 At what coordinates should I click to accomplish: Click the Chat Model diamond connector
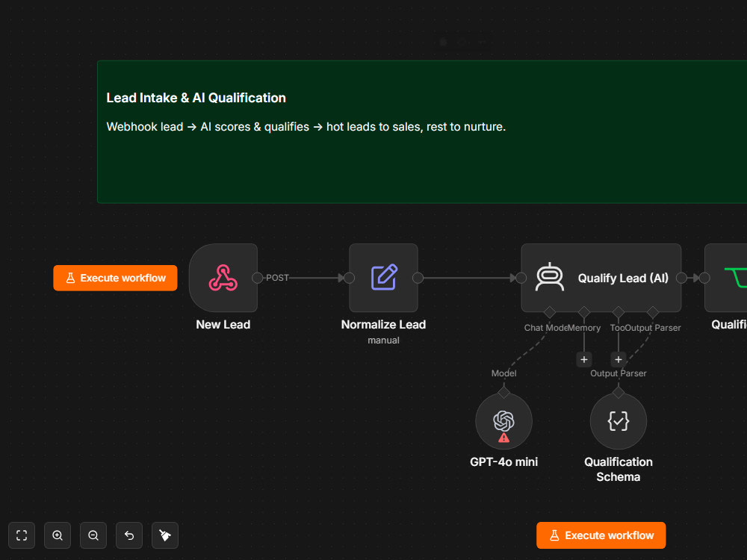coord(550,312)
